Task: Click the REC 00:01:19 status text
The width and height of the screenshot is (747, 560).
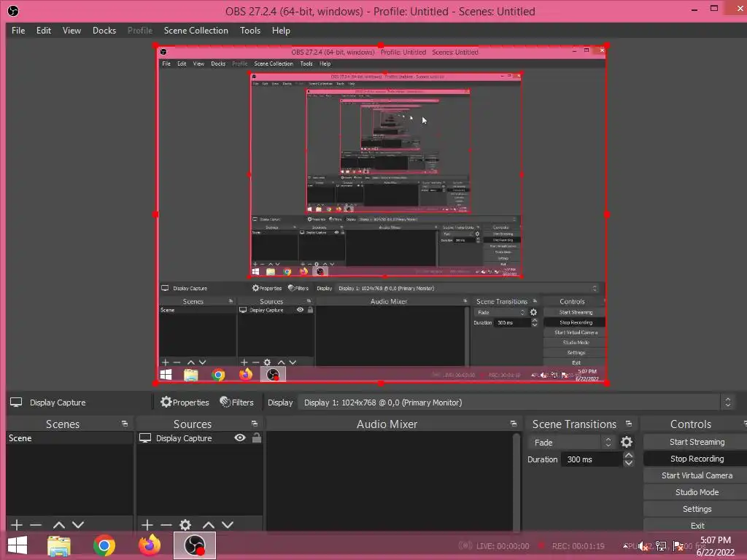Action: pos(578,546)
